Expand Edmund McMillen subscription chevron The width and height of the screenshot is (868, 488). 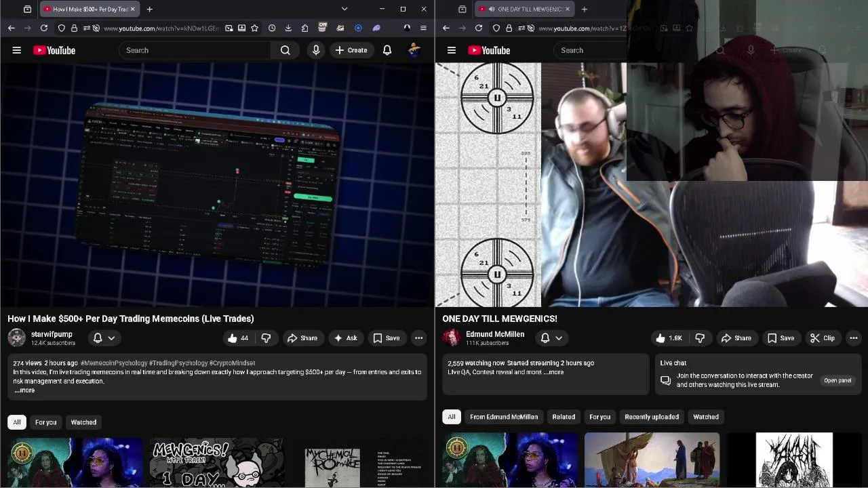point(559,338)
